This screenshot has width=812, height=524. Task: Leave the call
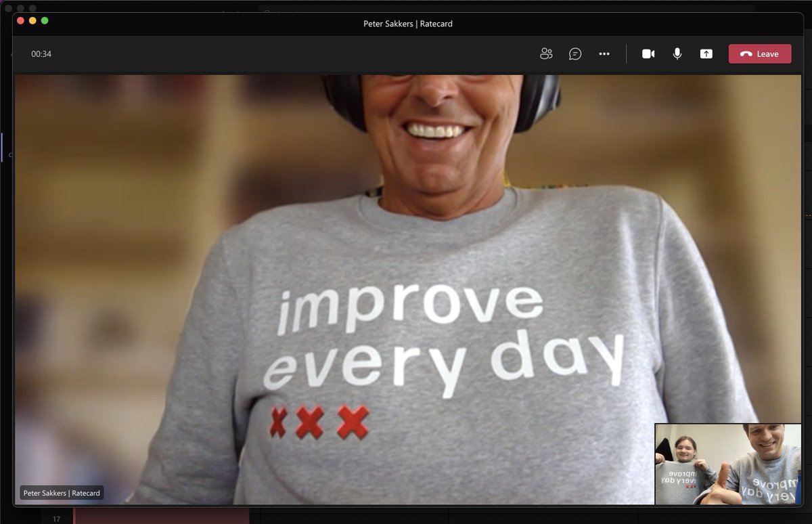[x=760, y=54]
